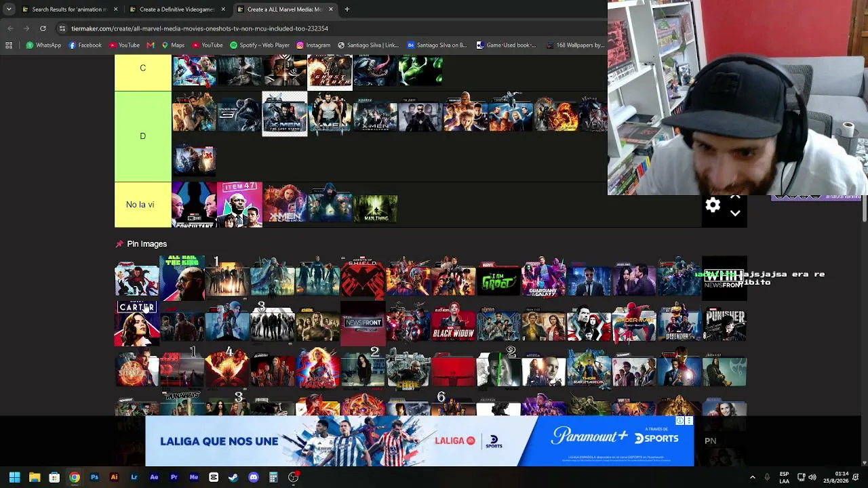
Task: Click the Chrome icon in the taskbar
Action: (x=75, y=477)
